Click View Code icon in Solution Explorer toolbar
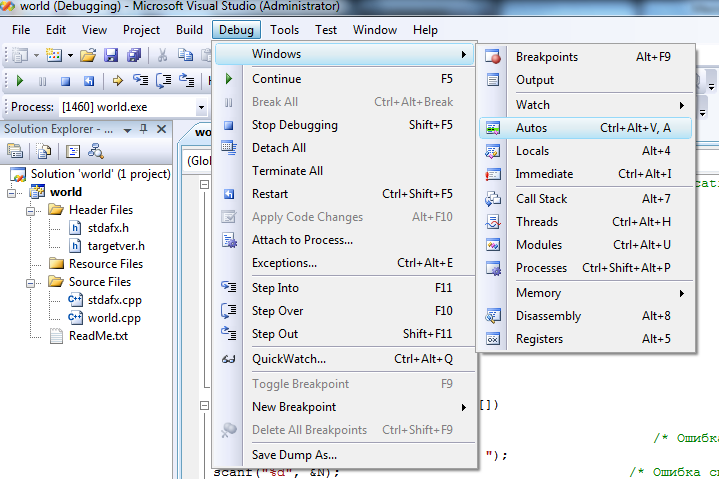Image resolution: width=719 pixels, height=479 pixels. [72, 151]
